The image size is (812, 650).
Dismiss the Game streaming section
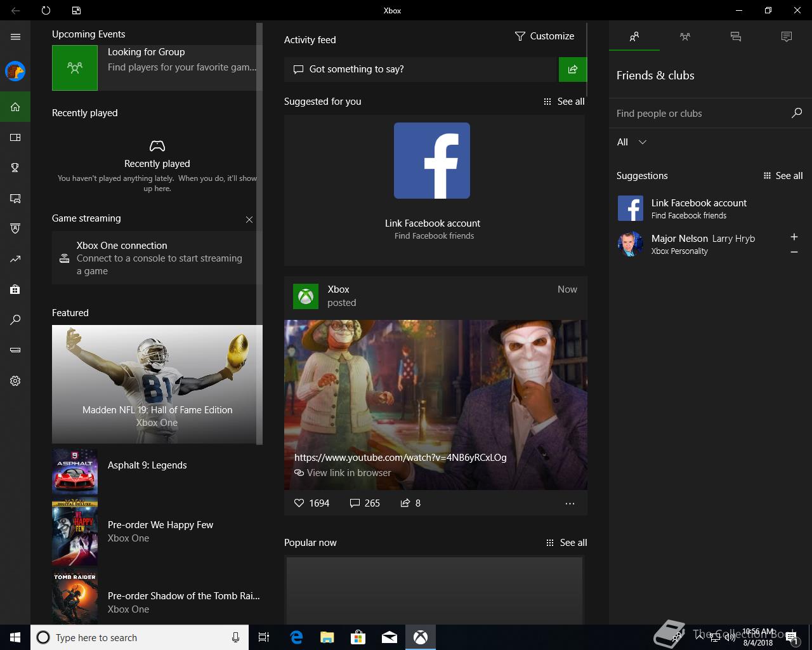tap(249, 220)
